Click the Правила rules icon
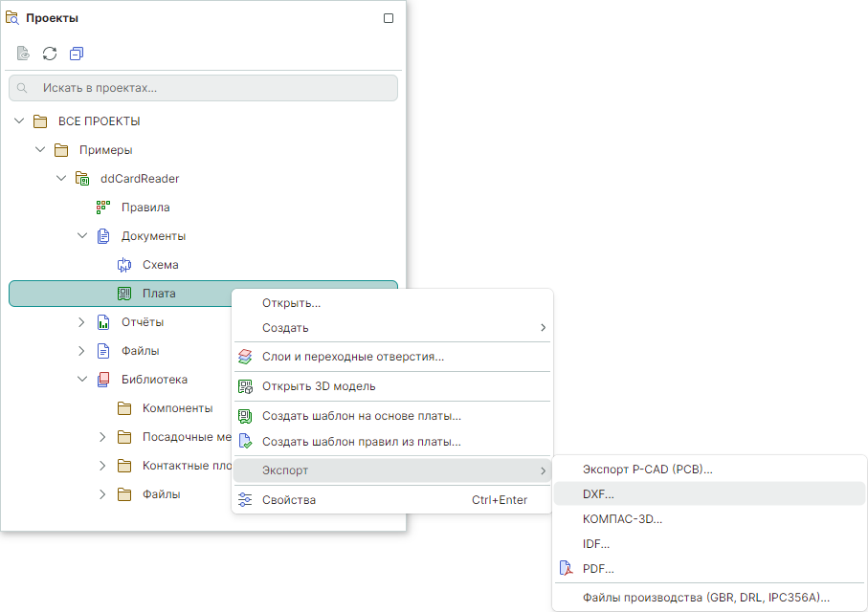The width and height of the screenshot is (868, 612). 103,208
